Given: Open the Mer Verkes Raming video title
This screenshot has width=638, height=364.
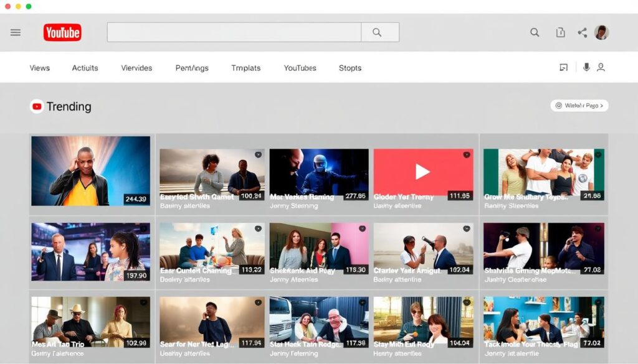Looking at the screenshot, I should [302, 197].
